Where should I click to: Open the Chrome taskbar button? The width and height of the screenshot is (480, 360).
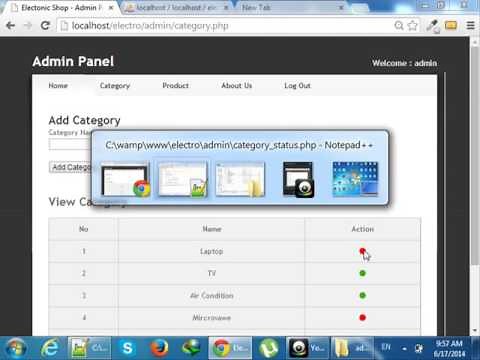[x=230, y=348]
